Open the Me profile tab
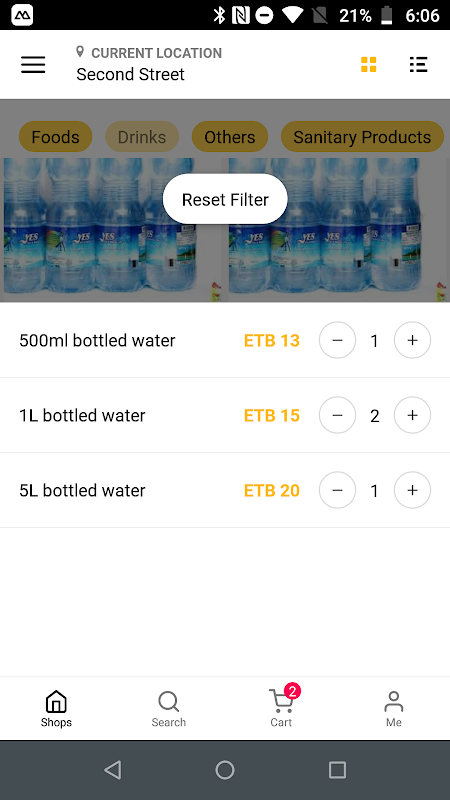This screenshot has width=450, height=800. pos(393,709)
